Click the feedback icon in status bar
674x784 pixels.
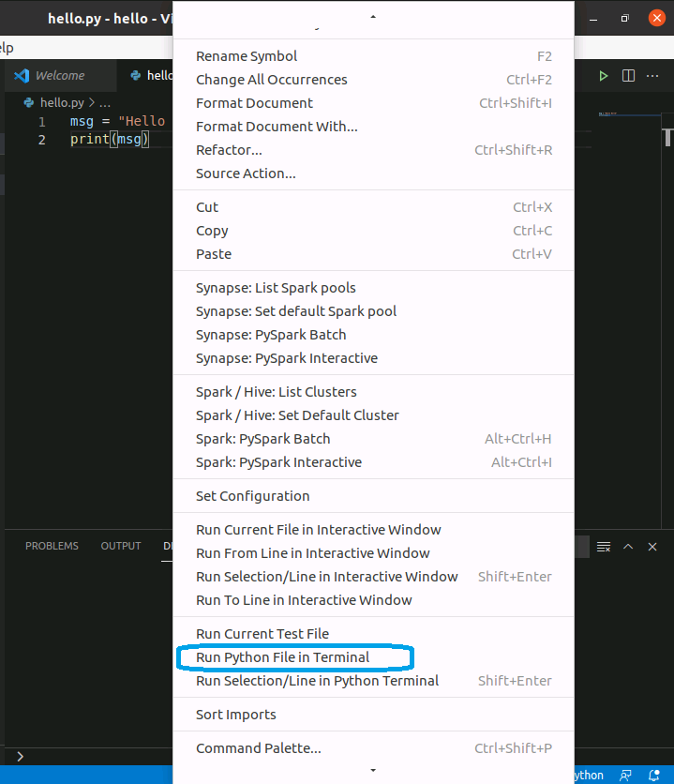[x=624, y=775]
